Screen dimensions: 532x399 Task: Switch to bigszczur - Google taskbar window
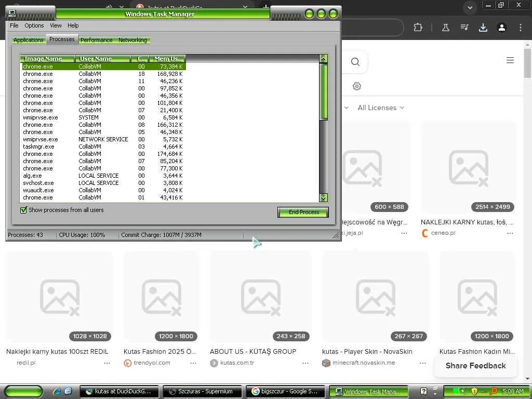[x=285, y=392]
